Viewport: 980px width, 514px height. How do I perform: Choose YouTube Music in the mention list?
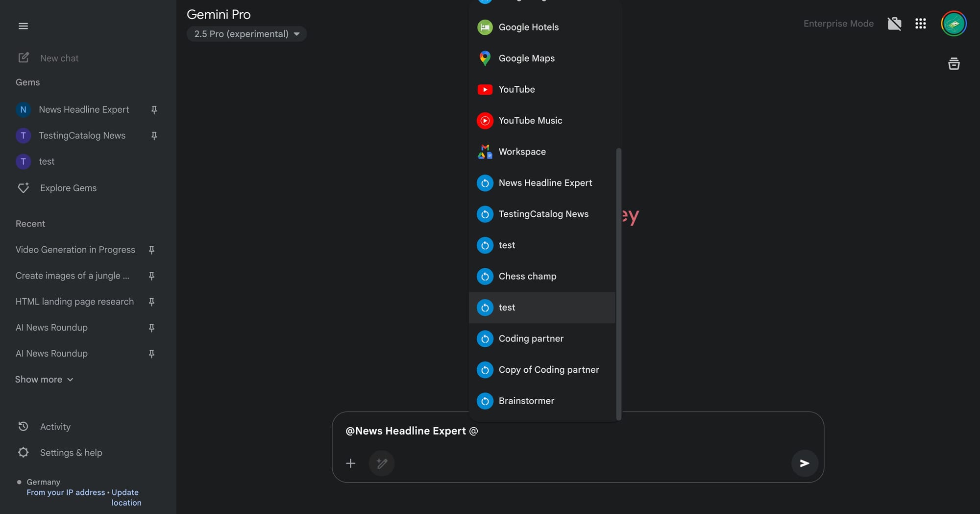542,121
